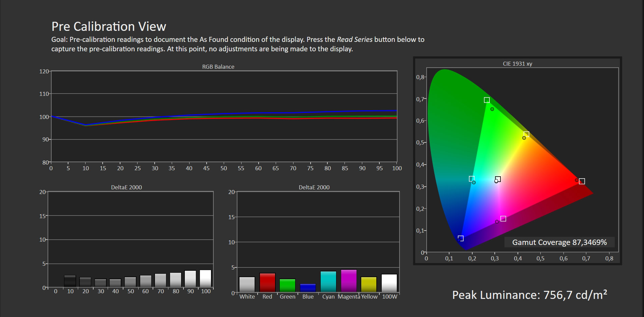Click the Cyan bar in DeltaE chart
Screen dimensions: 644x317
pyautogui.click(x=328, y=282)
